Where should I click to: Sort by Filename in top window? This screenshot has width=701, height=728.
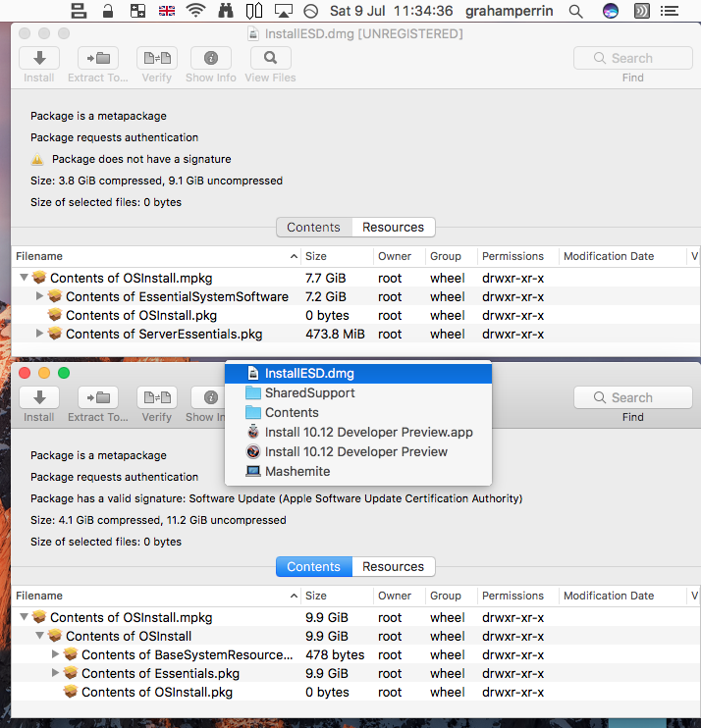156,256
